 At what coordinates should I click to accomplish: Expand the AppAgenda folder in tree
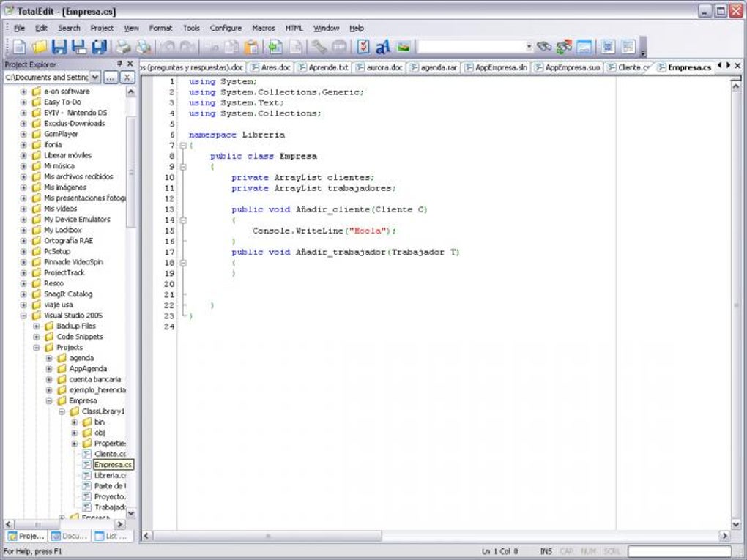click(50, 369)
